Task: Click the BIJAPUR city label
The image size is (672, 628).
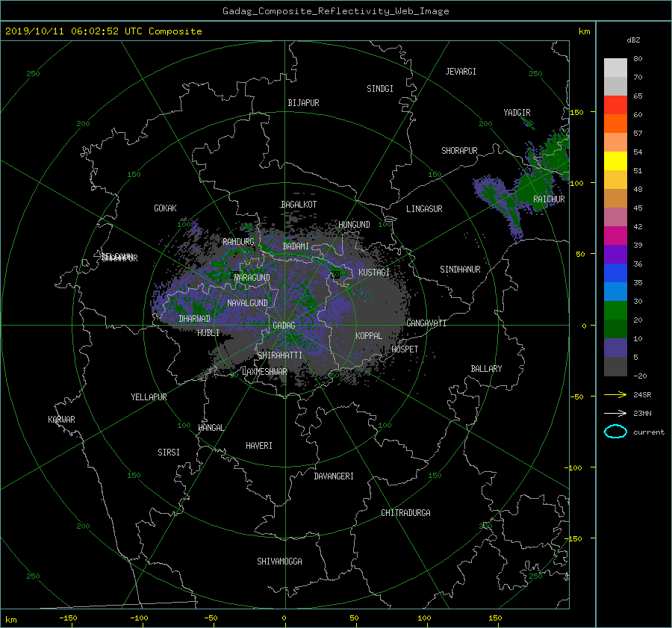Action: point(303,103)
